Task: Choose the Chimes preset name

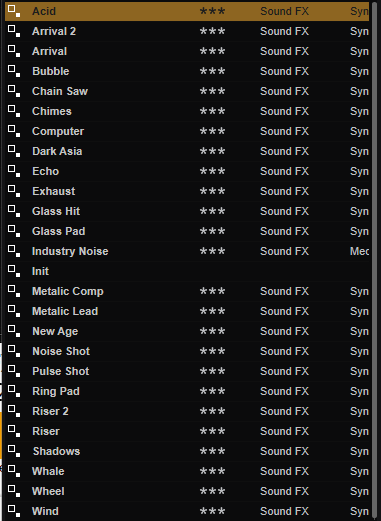Action: click(52, 111)
